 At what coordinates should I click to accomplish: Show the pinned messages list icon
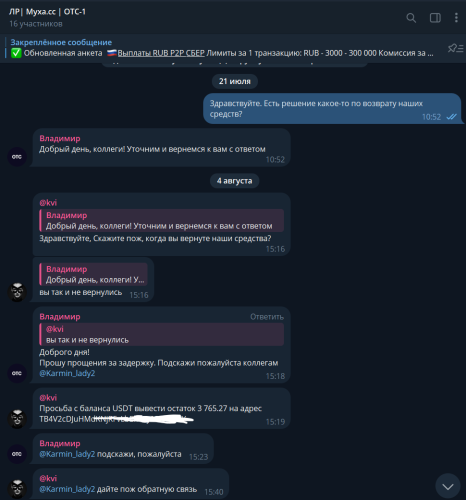coord(455,48)
